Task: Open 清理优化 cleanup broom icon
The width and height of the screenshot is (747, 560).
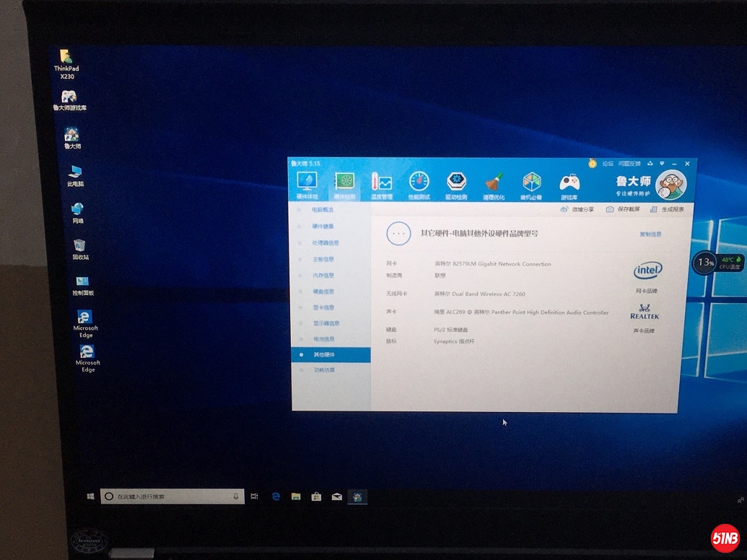Action: point(494,185)
